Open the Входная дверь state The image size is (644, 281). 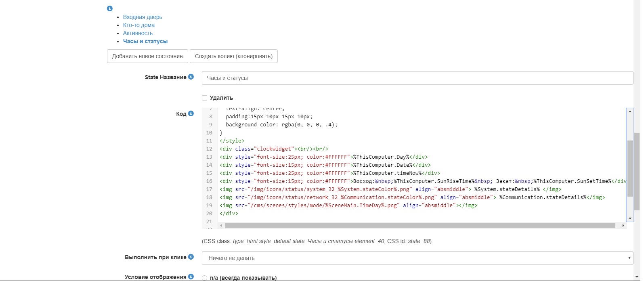(x=143, y=17)
